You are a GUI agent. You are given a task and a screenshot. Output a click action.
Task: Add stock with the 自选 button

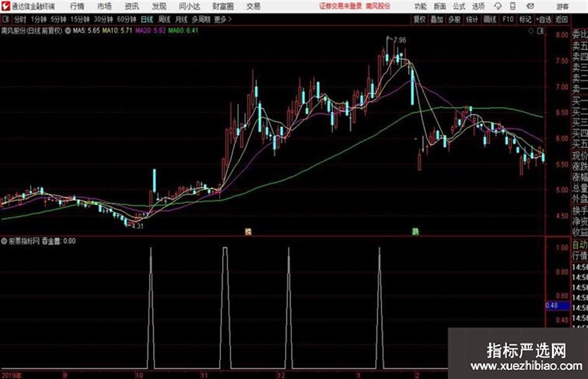pos(543,19)
